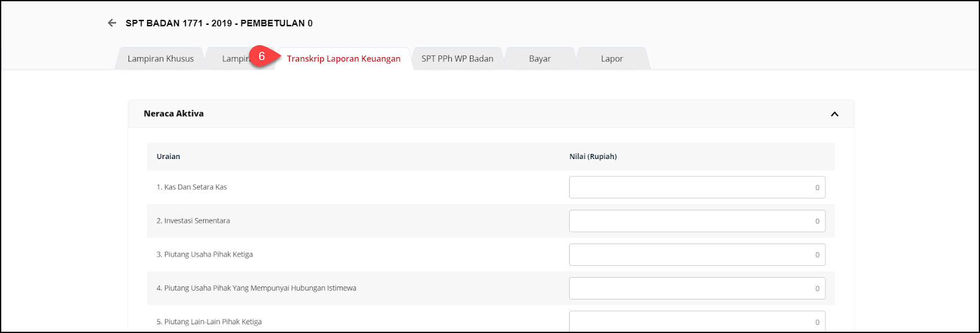The width and height of the screenshot is (980, 333).
Task: Click the SPT BADAN 1771 page title
Action: pos(219,23)
